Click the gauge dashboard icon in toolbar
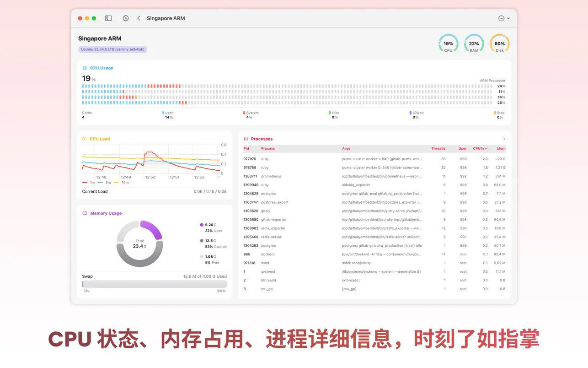This screenshot has width=588, height=368. pos(126,18)
